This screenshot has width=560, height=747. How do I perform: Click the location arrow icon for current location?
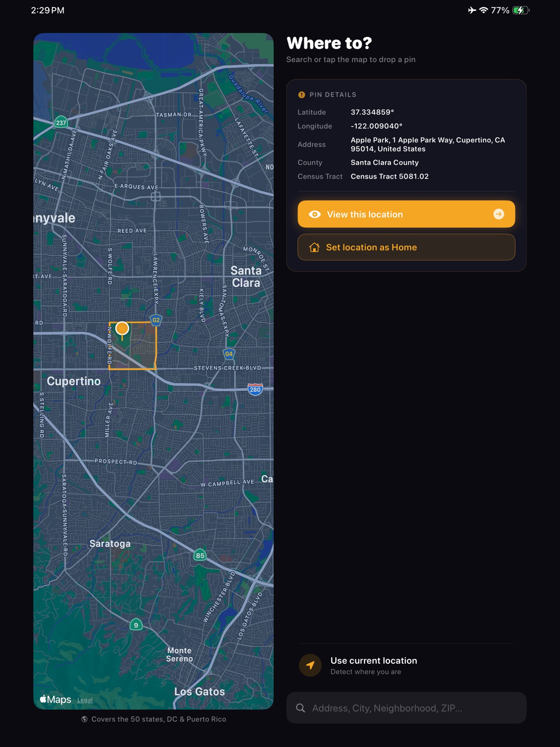point(310,665)
